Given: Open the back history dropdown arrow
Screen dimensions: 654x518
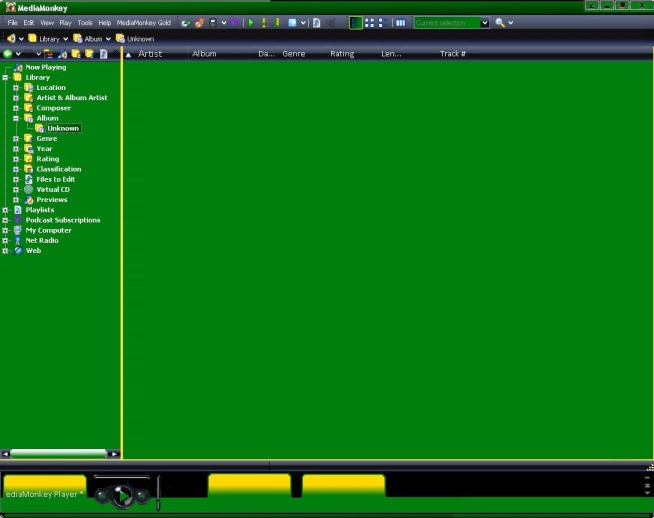Looking at the screenshot, I should pos(18,54).
